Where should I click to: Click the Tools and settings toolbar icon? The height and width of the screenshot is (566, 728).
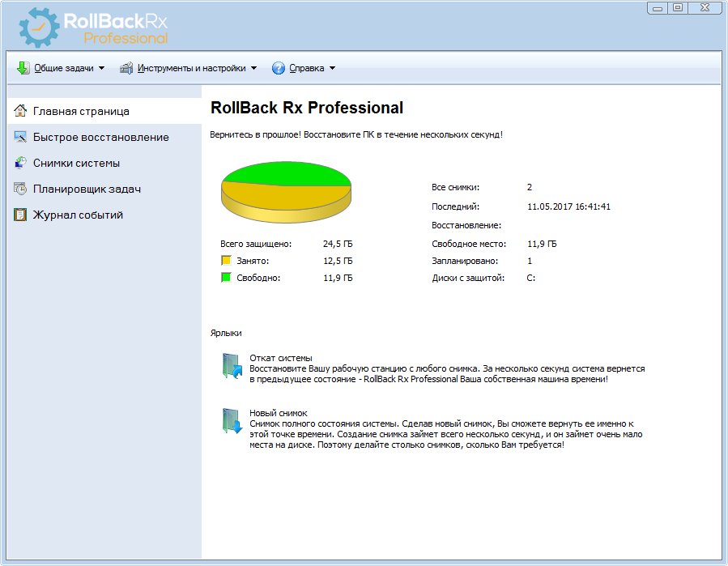[x=126, y=68]
